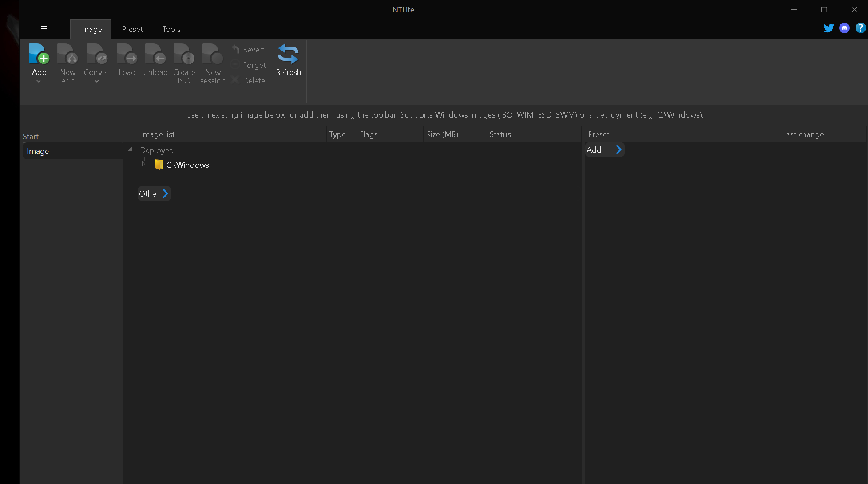Click the Load image icon

pyautogui.click(x=127, y=54)
